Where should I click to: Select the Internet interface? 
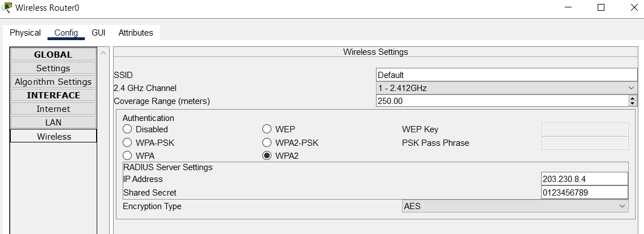53,109
